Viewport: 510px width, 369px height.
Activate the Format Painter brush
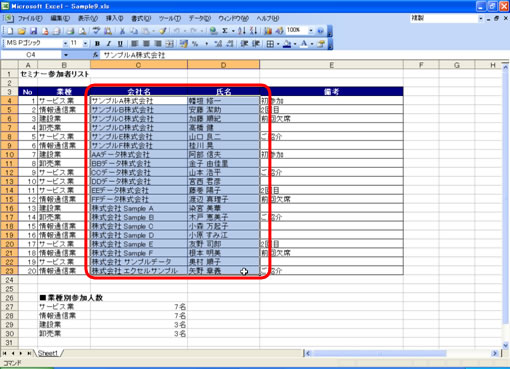click(163, 31)
